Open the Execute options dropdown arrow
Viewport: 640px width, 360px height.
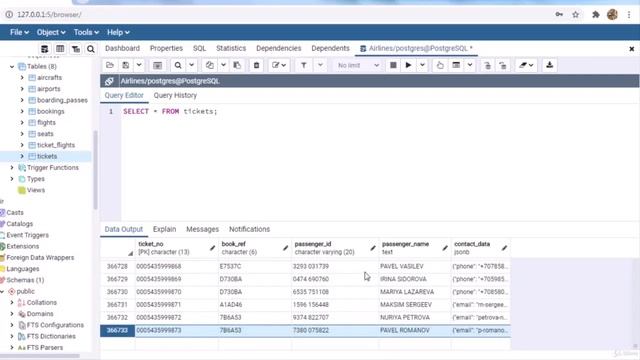click(x=422, y=65)
